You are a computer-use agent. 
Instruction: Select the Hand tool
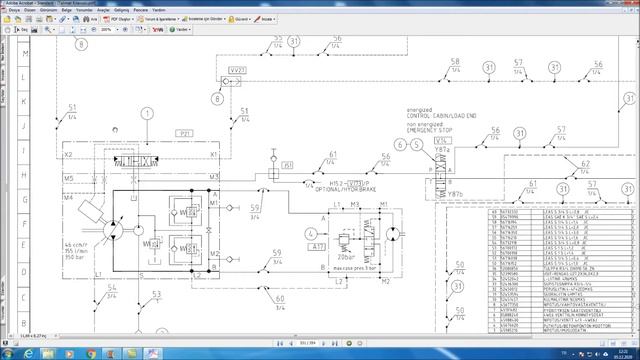[x=8, y=30]
